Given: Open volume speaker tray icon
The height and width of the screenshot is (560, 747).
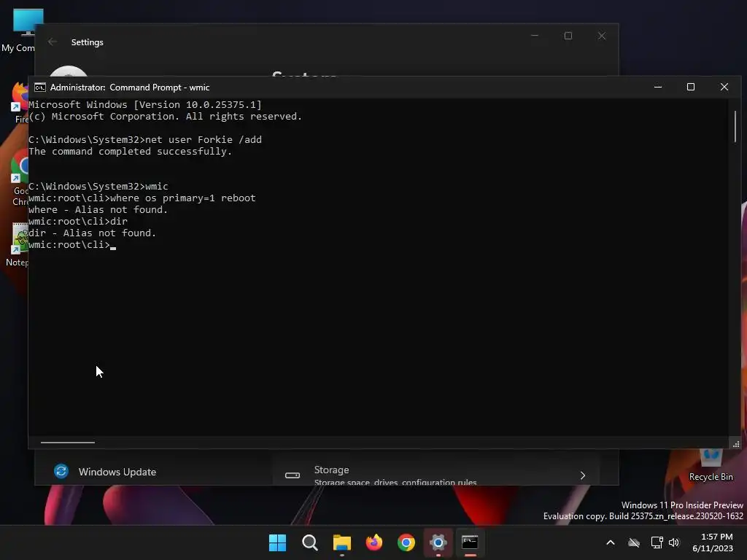Looking at the screenshot, I should click(674, 542).
